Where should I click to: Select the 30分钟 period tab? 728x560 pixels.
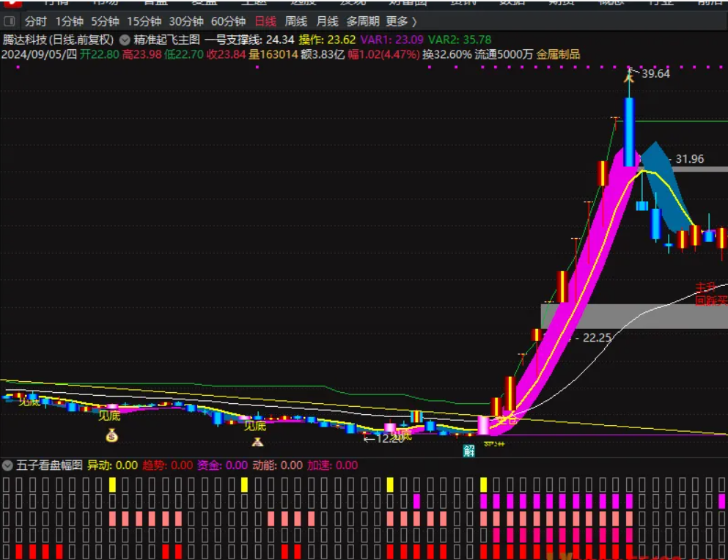click(186, 21)
